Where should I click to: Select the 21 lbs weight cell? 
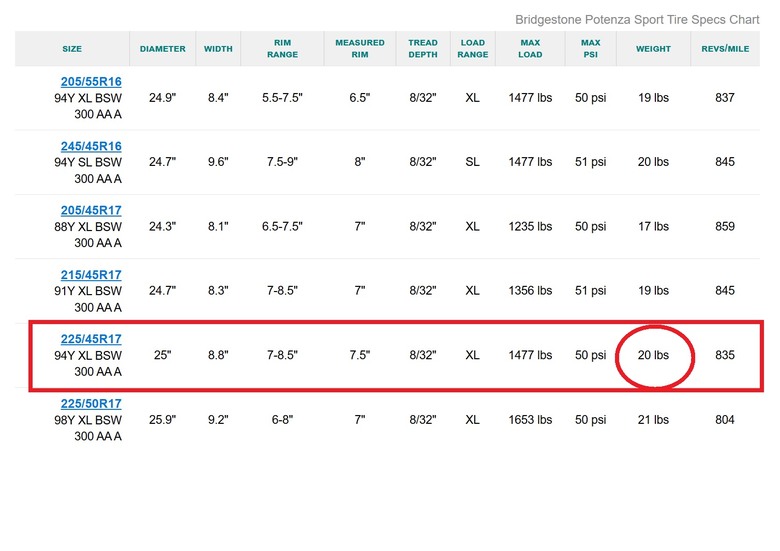[653, 420]
